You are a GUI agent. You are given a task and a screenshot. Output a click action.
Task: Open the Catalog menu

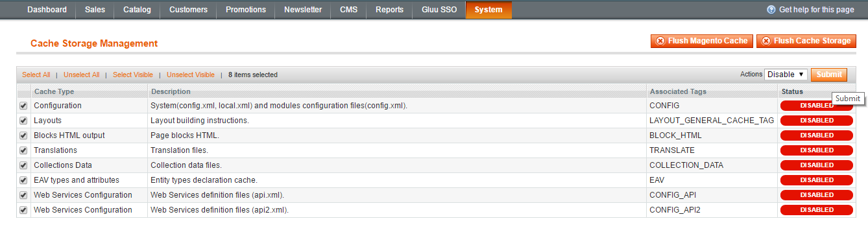point(136,10)
